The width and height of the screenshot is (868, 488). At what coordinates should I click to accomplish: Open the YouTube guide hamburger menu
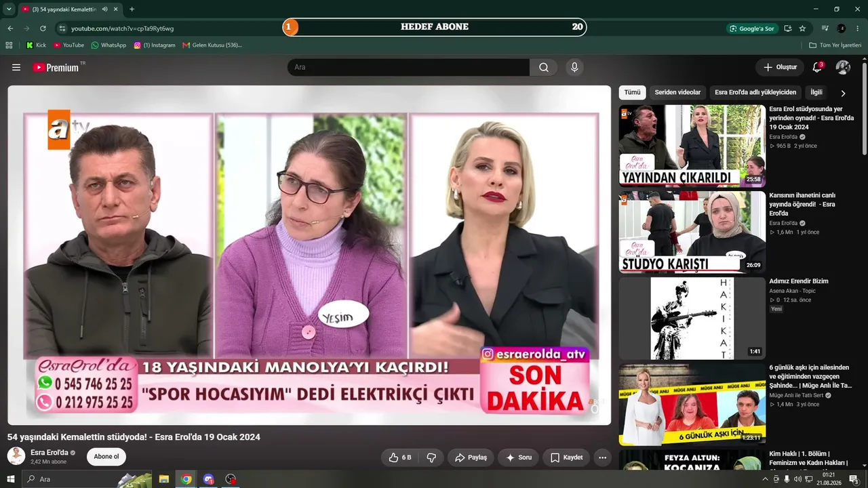(16, 68)
